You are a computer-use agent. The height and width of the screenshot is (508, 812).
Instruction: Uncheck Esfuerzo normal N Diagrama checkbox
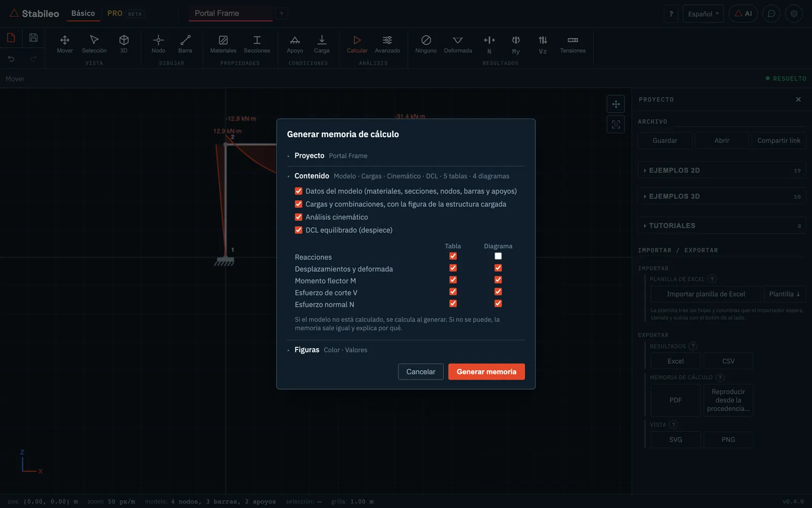pyautogui.click(x=498, y=303)
